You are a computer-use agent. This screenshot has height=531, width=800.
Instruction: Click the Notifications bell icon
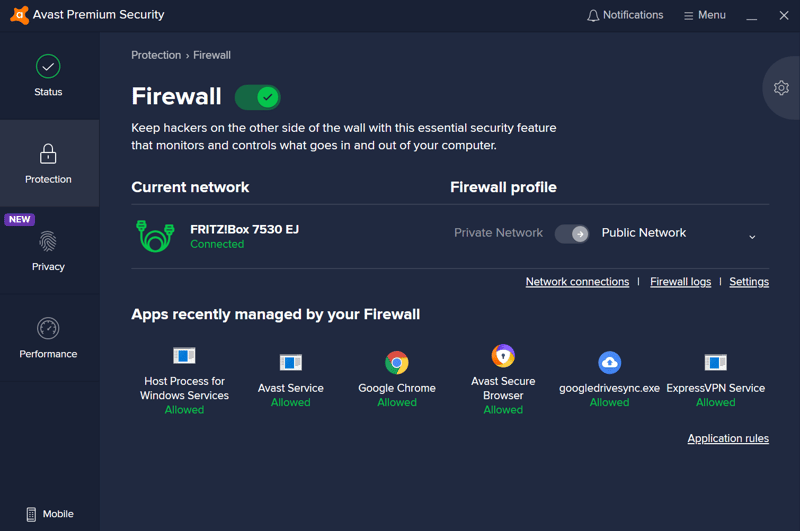click(x=593, y=16)
